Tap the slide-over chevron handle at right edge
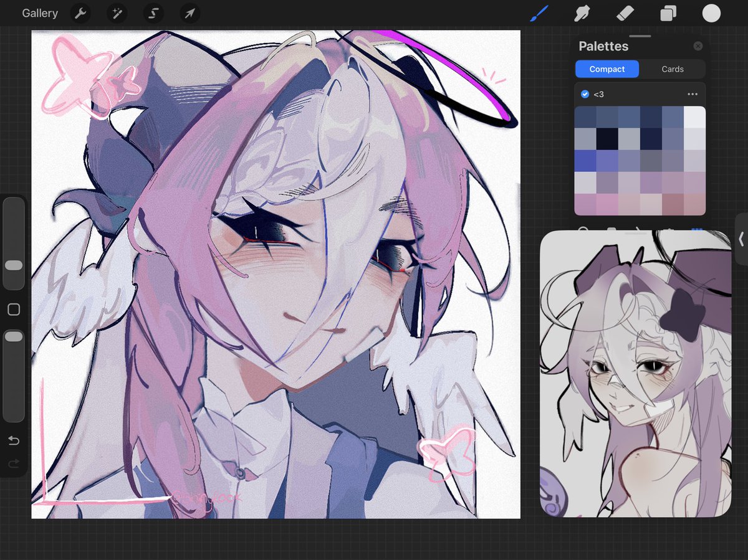This screenshot has height=560, width=748. [x=742, y=239]
